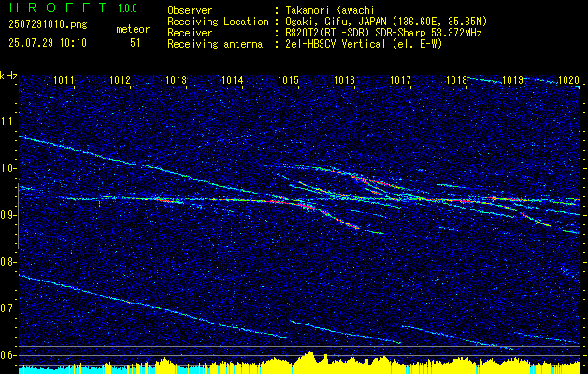Click the timestamp 25.07.29 10:10

(x=48, y=43)
